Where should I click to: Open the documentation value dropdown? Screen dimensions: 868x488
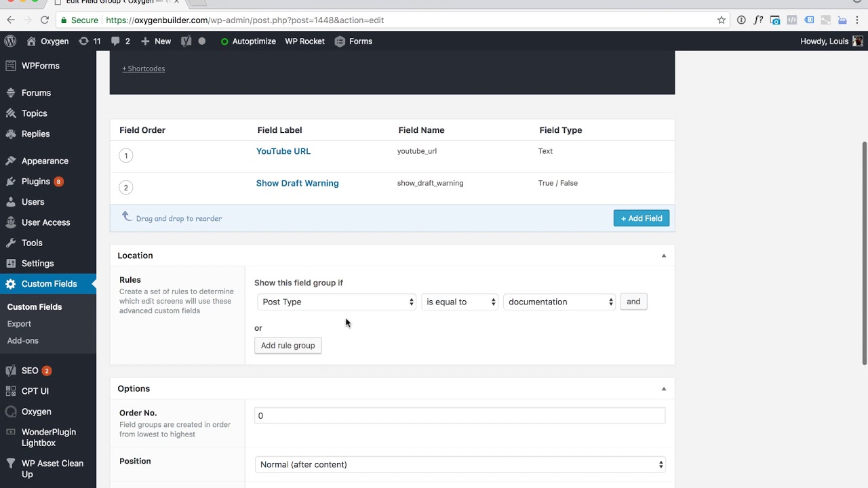(x=559, y=302)
